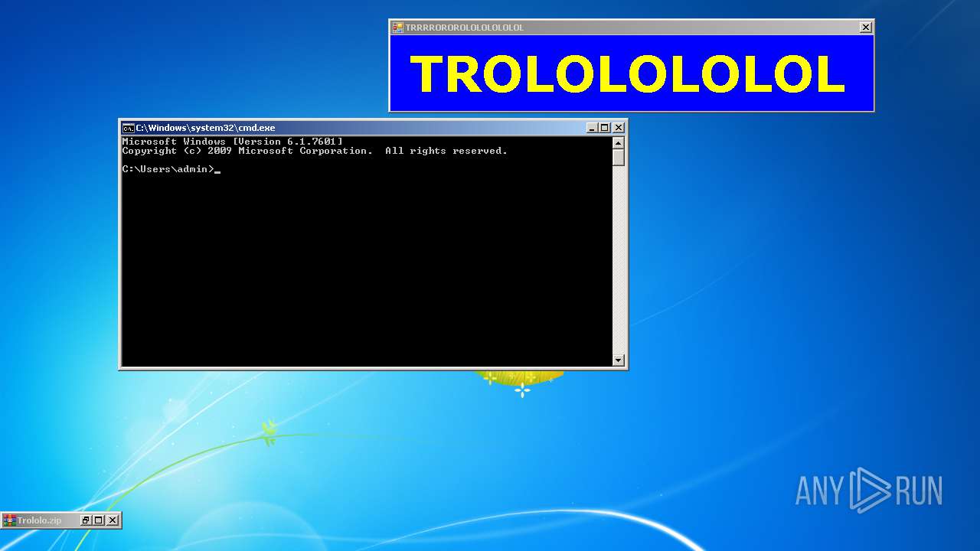Click the cmd.exe window title text
The width and height of the screenshot is (980, 551).
[x=205, y=128]
